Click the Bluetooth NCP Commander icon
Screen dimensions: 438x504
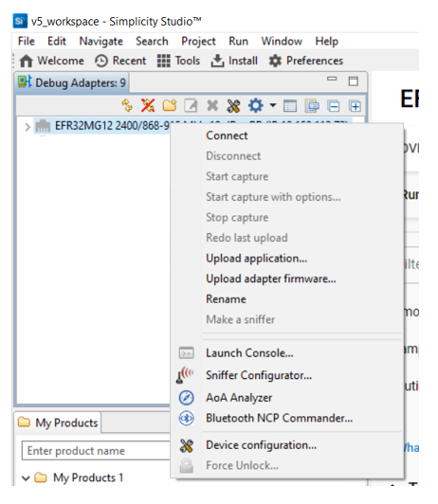[x=186, y=418]
